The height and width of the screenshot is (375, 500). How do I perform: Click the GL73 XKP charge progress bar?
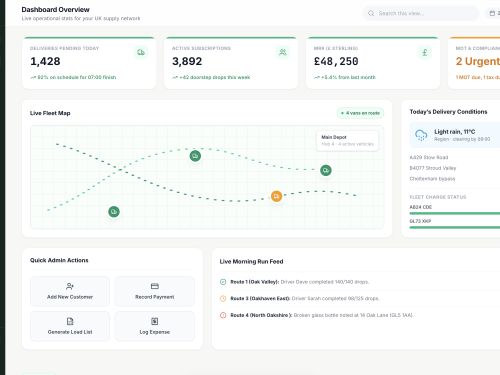[455, 227]
